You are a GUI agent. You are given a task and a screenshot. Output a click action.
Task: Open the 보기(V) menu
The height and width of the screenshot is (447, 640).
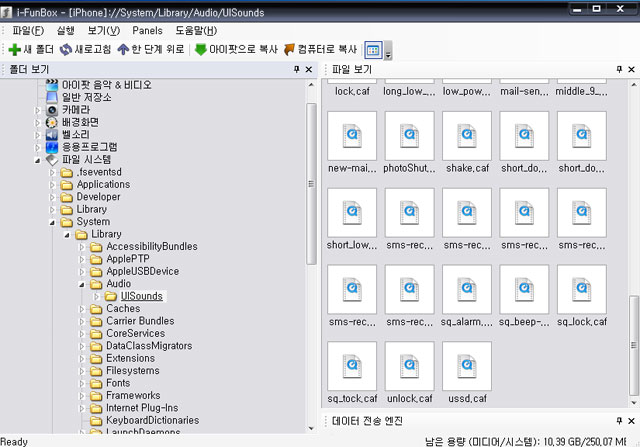(x=104, y=31)
